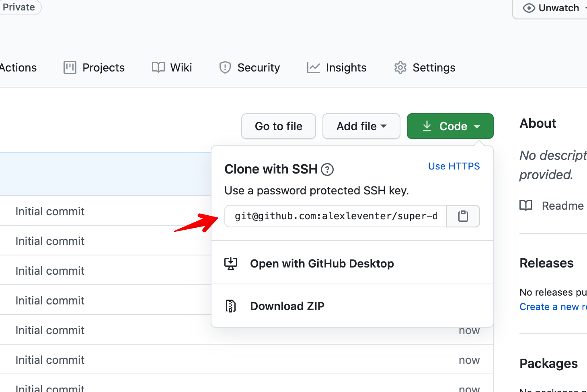Copy the SSH clone URL to the clipboard

[x=463, y=216]
